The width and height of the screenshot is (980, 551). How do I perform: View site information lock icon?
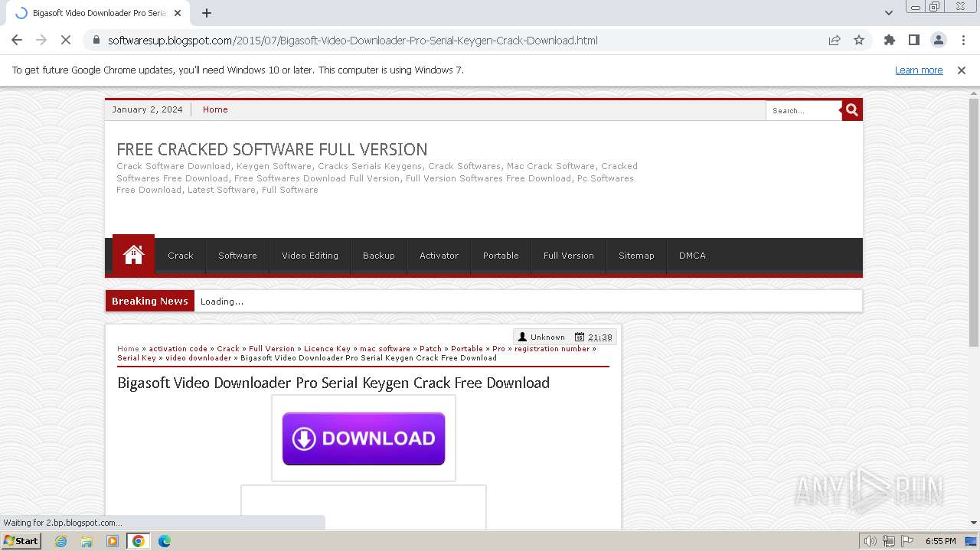[96, 41]
